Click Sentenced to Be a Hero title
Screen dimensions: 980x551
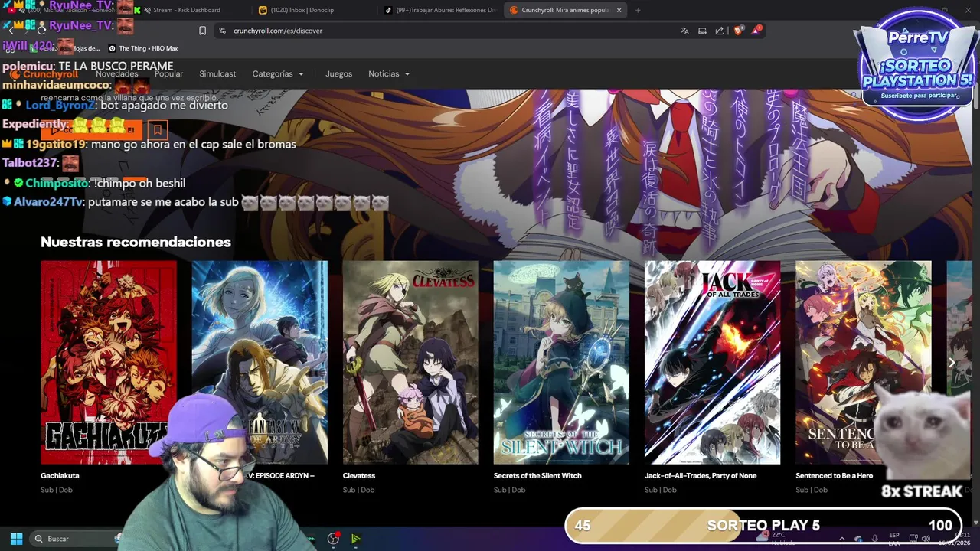[x=834, y=475]
